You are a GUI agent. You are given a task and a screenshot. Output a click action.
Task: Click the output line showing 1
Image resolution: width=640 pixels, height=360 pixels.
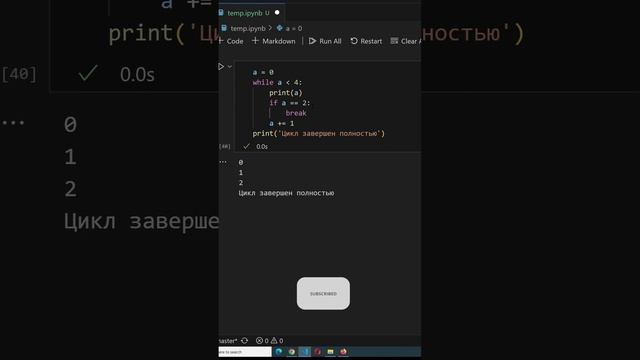coord(241,173)
